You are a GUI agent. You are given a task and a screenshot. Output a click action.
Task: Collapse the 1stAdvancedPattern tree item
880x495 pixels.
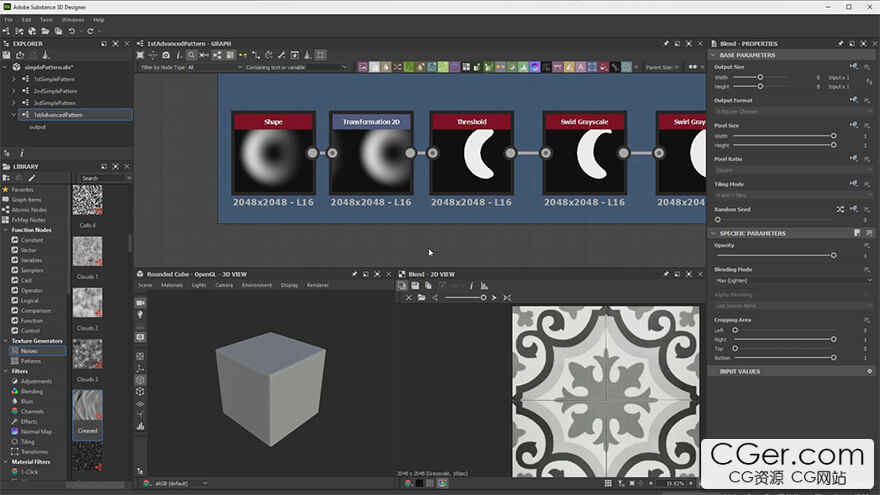(14, 114)
